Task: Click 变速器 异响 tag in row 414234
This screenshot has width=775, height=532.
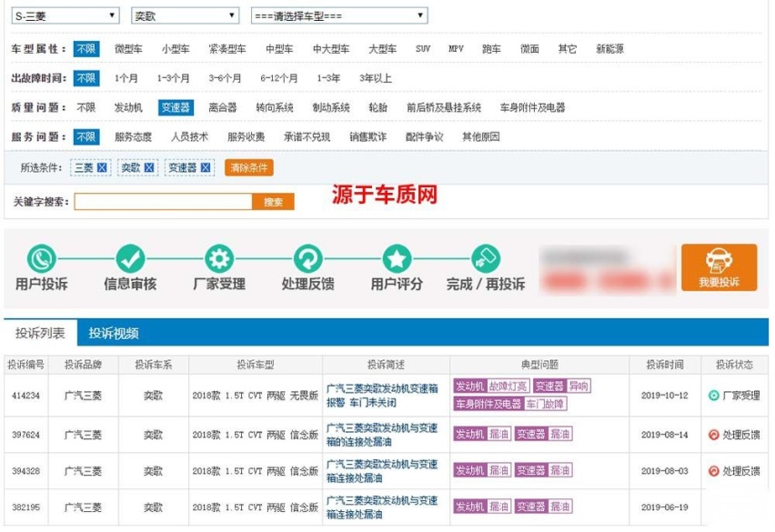Action: click(x=562, y=386)
